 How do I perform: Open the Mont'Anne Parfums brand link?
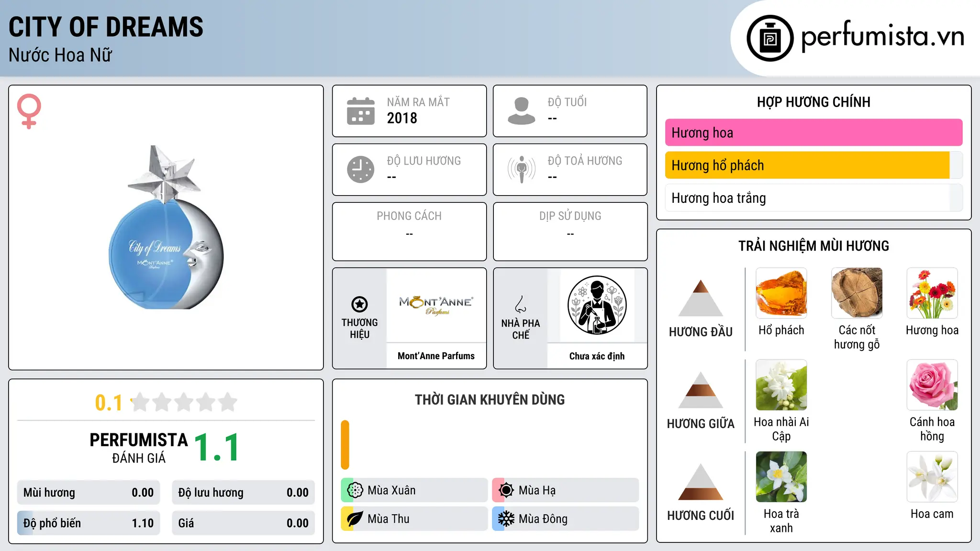coord(436,356)
